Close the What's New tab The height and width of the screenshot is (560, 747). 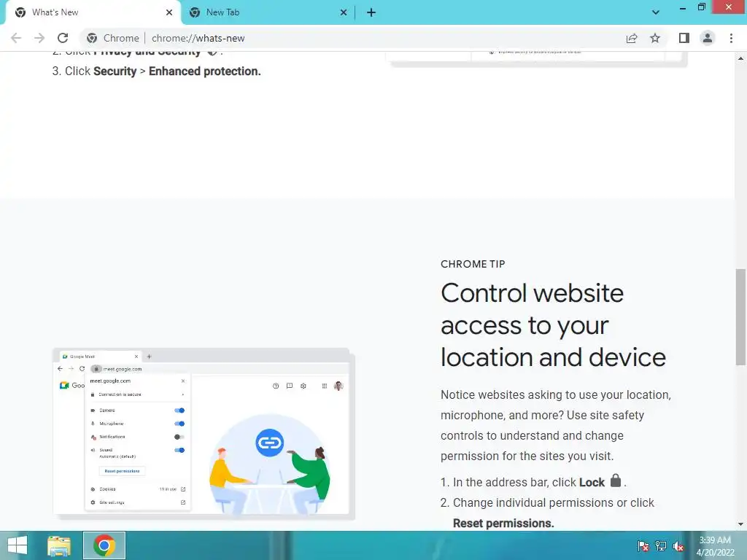(x=169, y=12)
